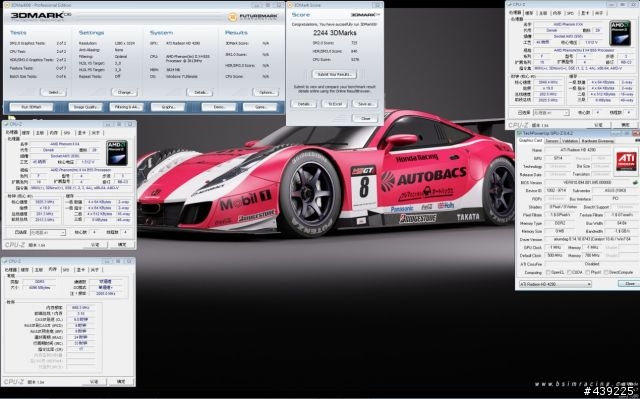Click the CPU-Z logo text in memory window
Image resolution: width=640 pixels, height=399 pixels.
coord(14,382)
